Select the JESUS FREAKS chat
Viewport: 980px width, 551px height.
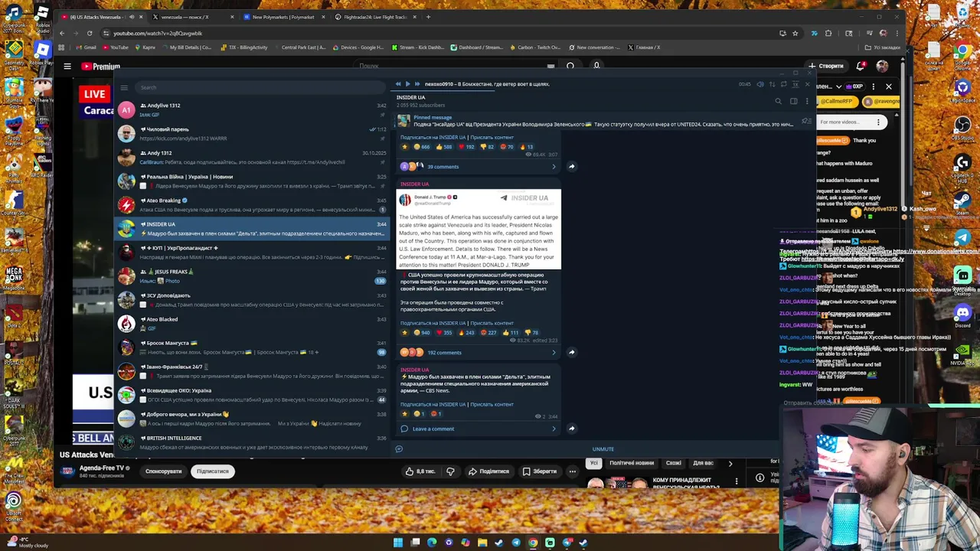point(253,276)
